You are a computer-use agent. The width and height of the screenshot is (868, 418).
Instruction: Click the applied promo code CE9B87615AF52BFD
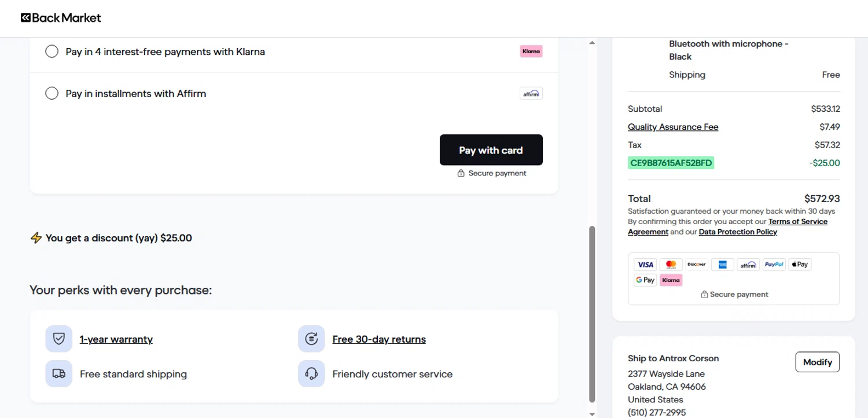point(671,163)
